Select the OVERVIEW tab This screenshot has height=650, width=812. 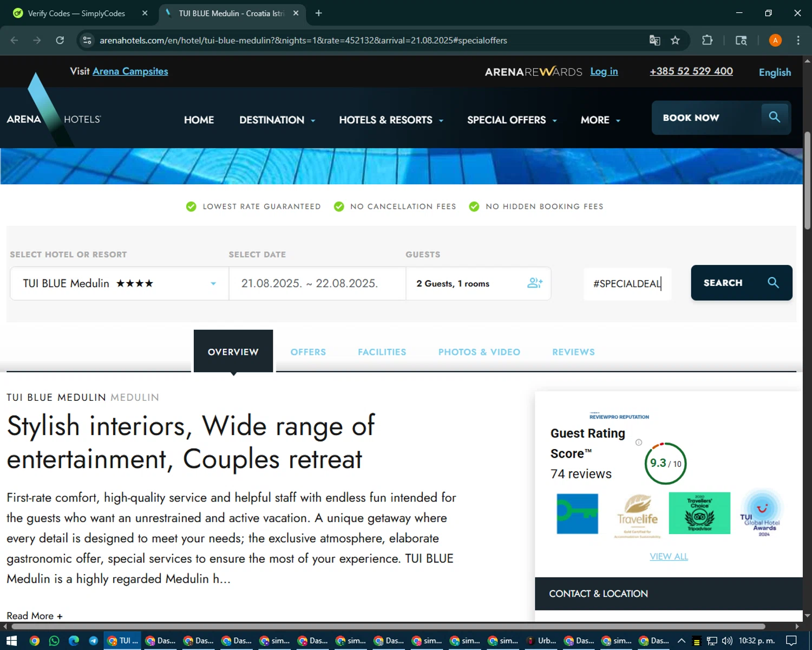(233, 352)
